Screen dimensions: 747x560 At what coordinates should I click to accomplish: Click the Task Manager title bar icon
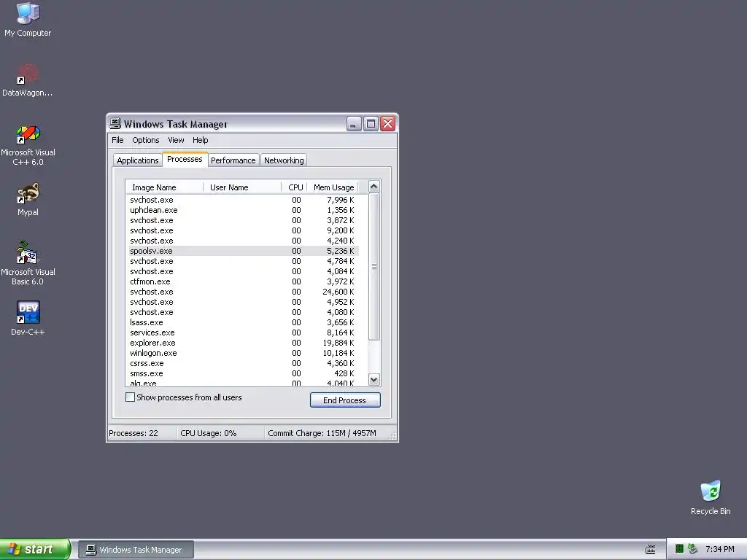[x=115, y=124]
